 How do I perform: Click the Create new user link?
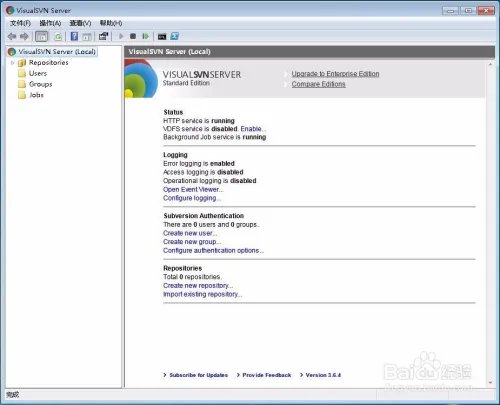click(190, 233)
